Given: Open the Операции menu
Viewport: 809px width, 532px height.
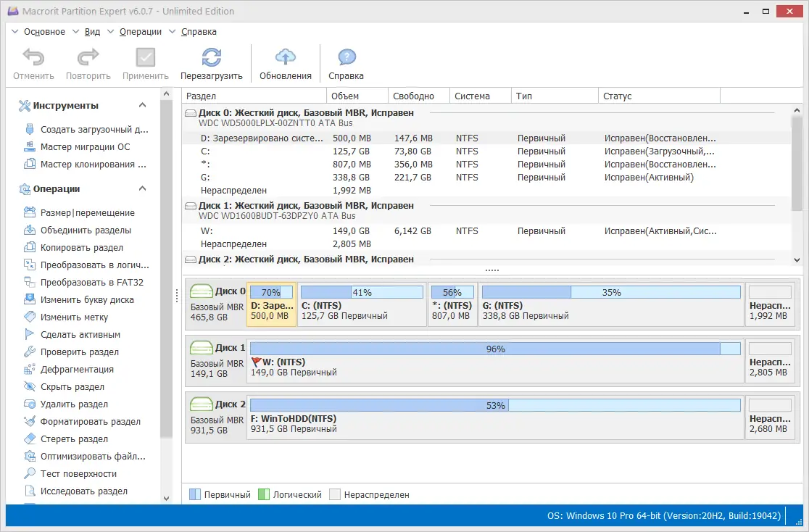Looking at the screenshot, I should 140,31.
